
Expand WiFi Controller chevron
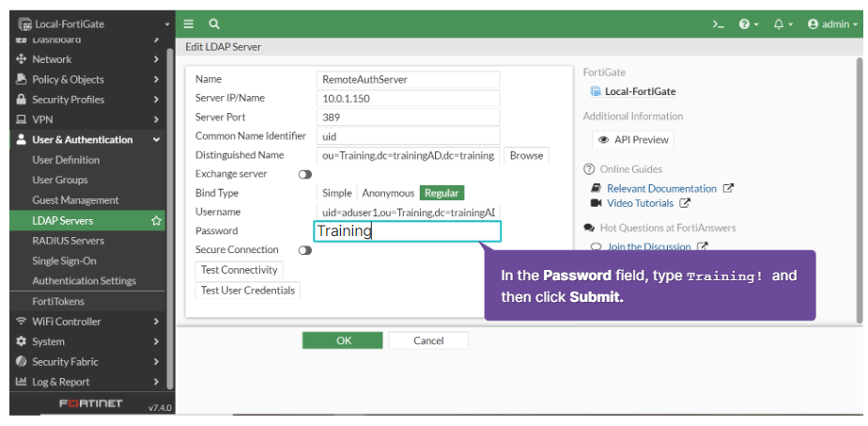[157, 322]
